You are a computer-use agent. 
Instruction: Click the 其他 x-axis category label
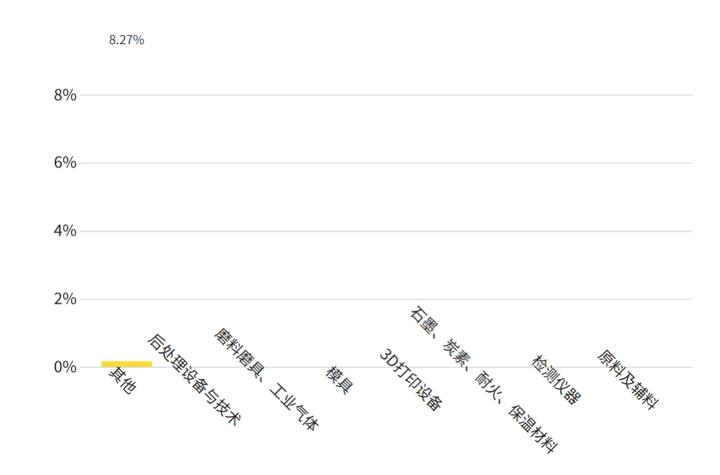pyautogui.click(x=121, y=382)
